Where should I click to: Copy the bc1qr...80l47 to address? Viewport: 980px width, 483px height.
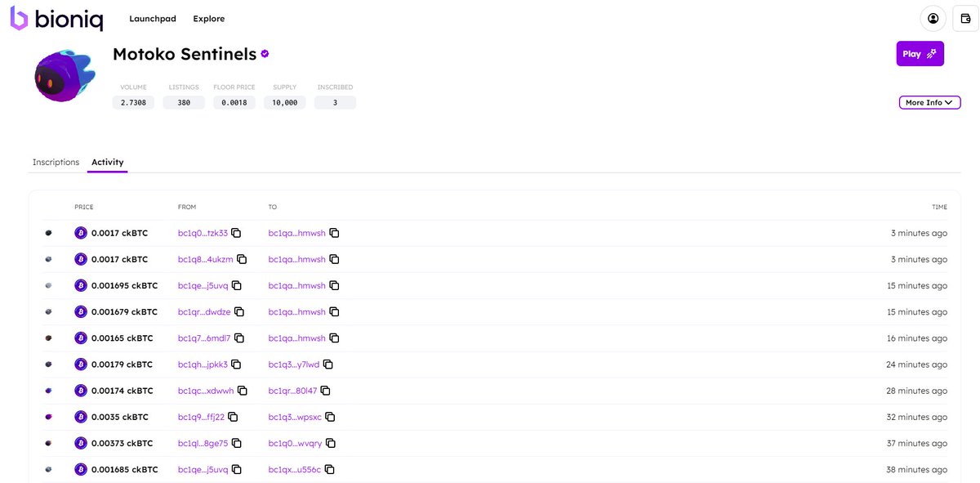[325, 390]
